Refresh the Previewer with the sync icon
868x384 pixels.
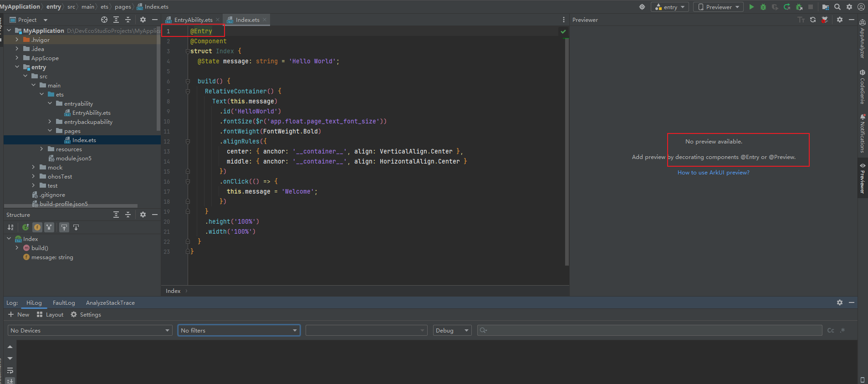pos(813,20)
